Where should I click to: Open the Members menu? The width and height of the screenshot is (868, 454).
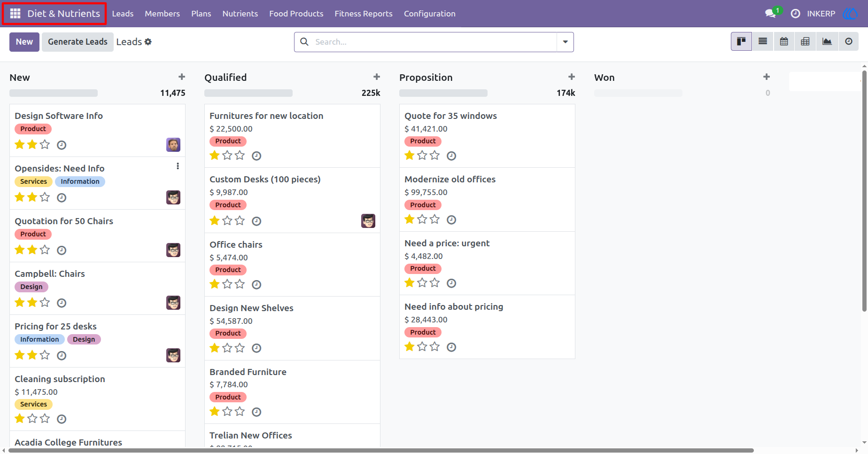coord(162,14)
